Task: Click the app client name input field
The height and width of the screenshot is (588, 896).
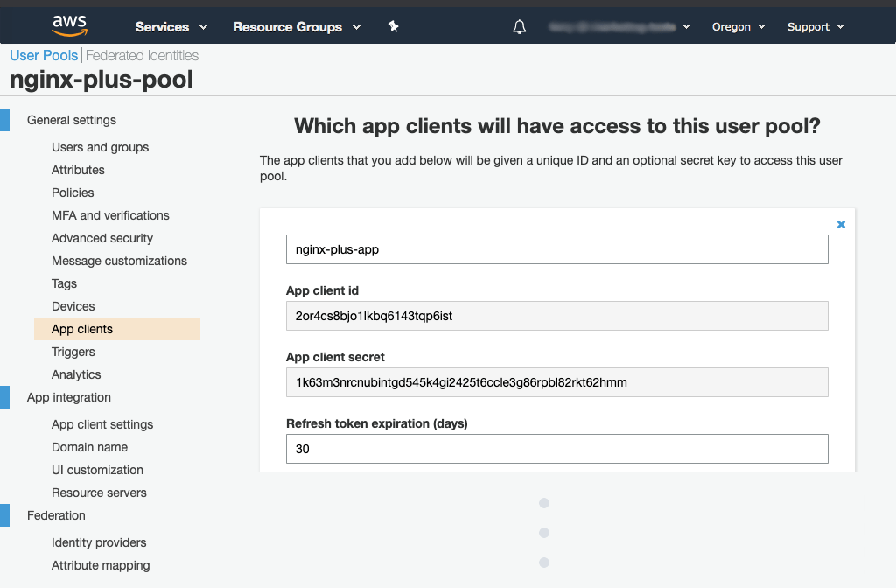Action: [556, 249]
